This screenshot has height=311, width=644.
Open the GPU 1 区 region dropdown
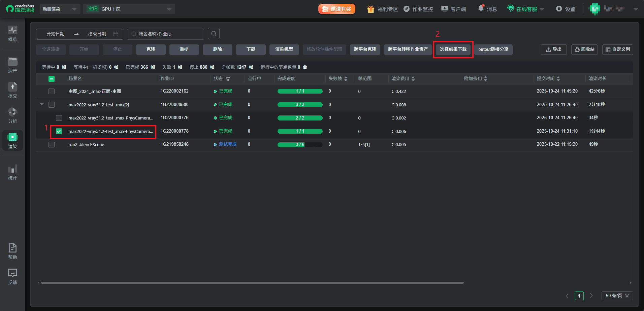pyautogui.click(x=129, y=9)
